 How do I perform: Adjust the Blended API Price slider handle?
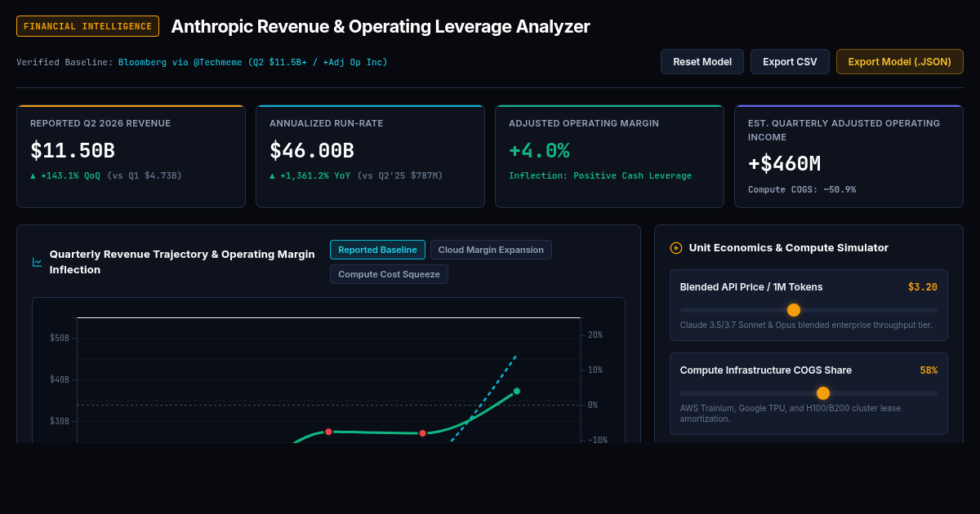tap(794, 310)
